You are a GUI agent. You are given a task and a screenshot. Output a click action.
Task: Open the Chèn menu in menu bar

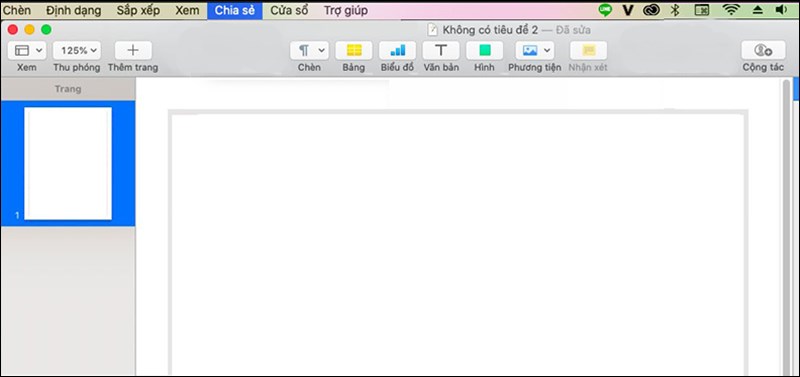(17, 11)
